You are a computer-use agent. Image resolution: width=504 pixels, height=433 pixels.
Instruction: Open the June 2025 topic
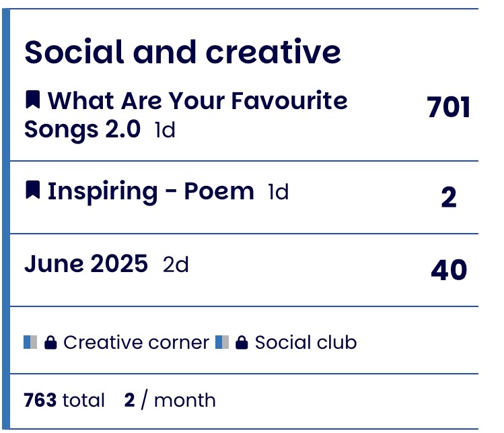click(x=86, y=264)
